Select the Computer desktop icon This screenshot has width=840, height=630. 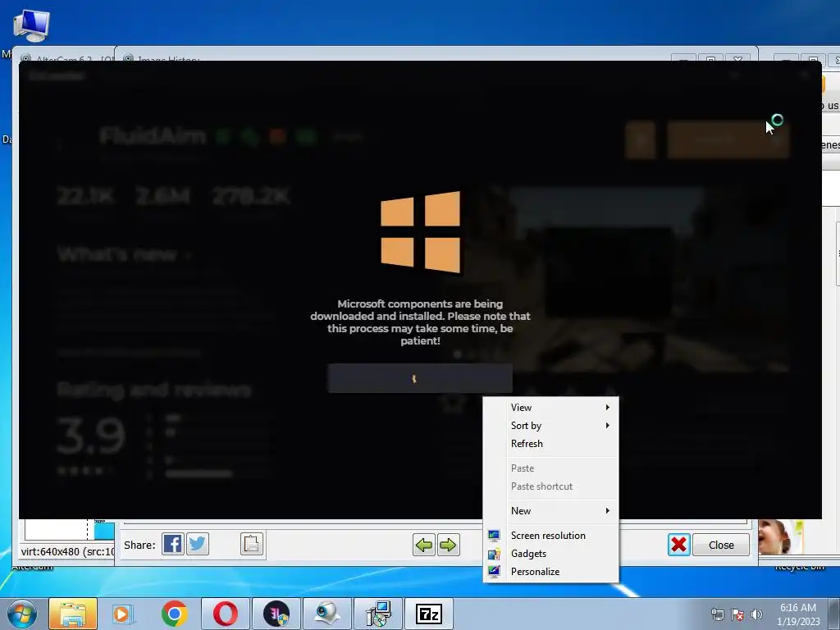pos(31,25)
